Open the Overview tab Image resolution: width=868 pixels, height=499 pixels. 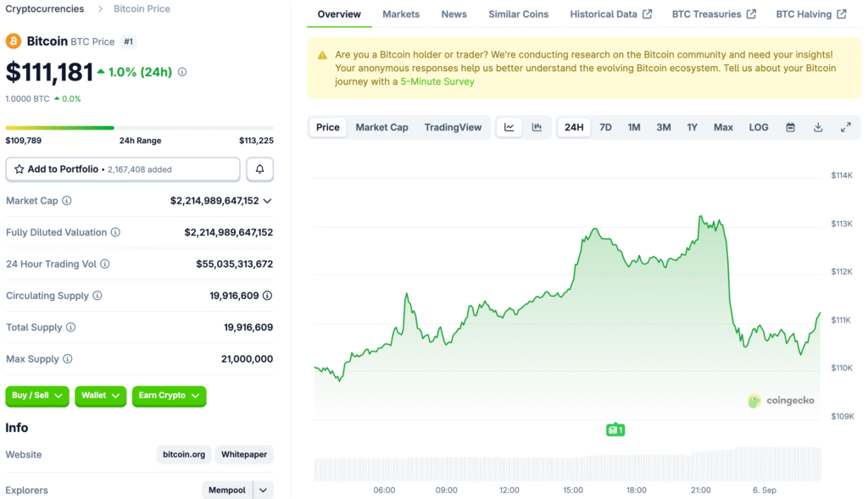(x=339, y=14)
